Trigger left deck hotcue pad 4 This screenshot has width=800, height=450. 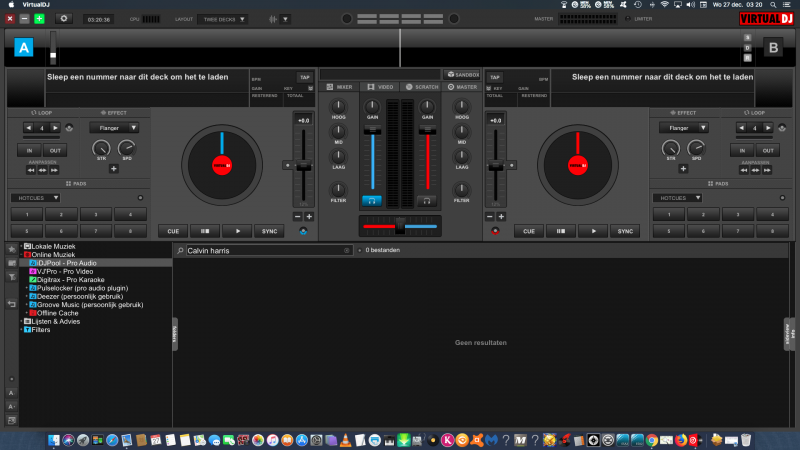point(130,215)
